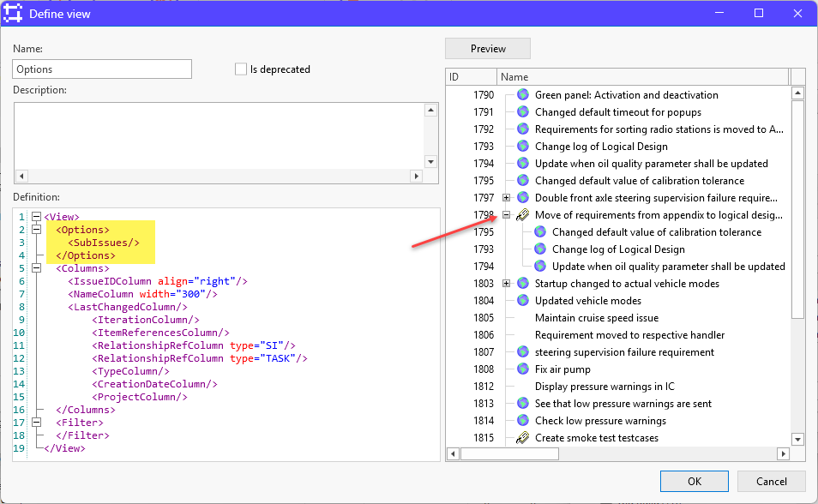The height and width of the screenshot is (504, 818).
Task: Click globe icon of Startup changed to actual vehicle modes
Action: tap(523, 284)
